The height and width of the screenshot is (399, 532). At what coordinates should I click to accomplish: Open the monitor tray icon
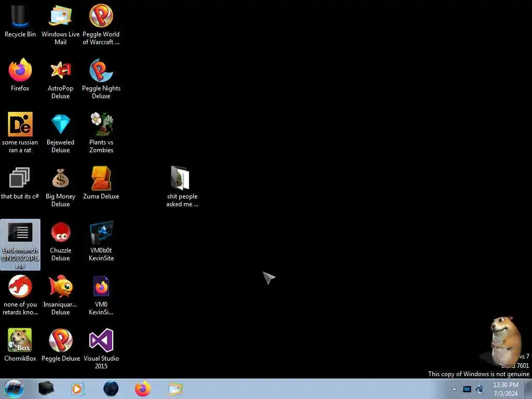click(467, 389)
